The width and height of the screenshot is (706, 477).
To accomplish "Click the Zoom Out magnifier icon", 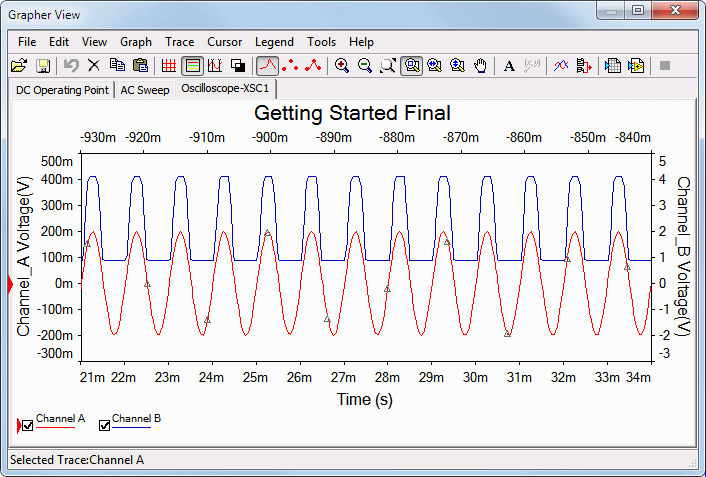I will [365, 66].
